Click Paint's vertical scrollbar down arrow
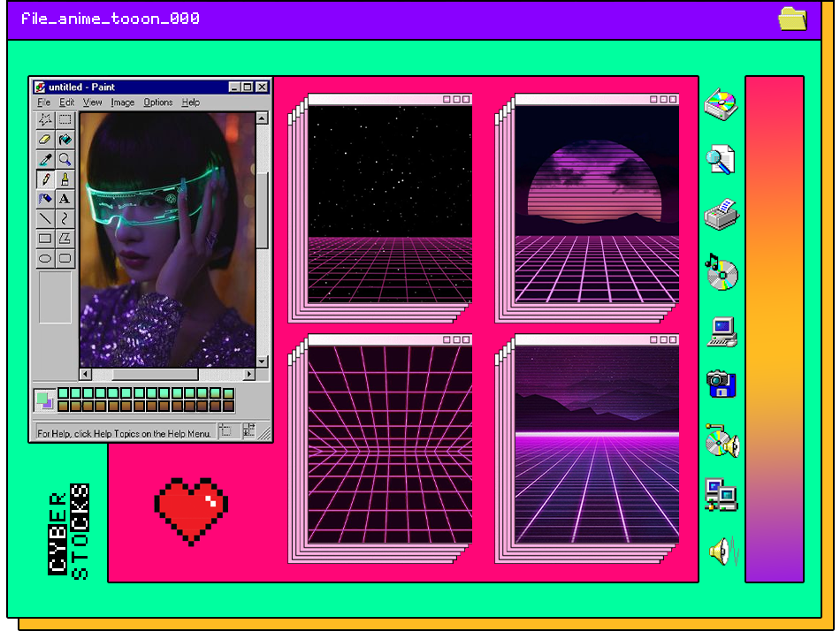 [262, 361]
